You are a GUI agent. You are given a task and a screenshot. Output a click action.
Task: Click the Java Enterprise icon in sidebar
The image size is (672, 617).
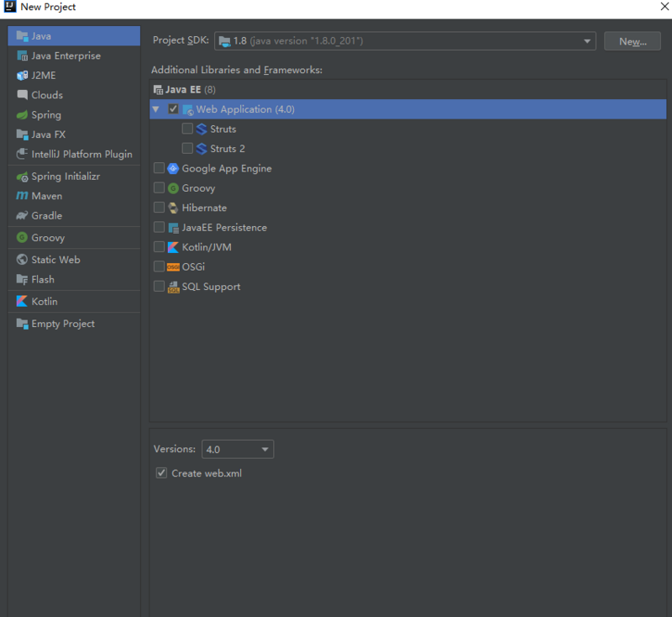click(x=22, y=55)
